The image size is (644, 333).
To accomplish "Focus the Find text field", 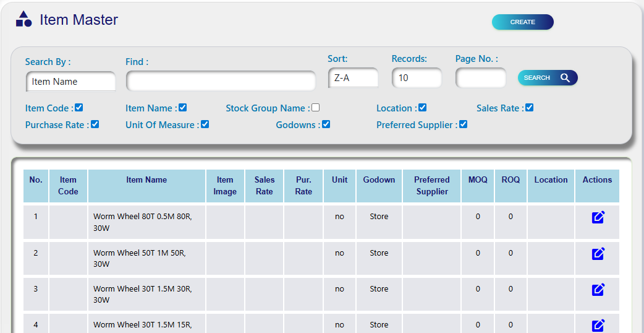I will 221,81.
